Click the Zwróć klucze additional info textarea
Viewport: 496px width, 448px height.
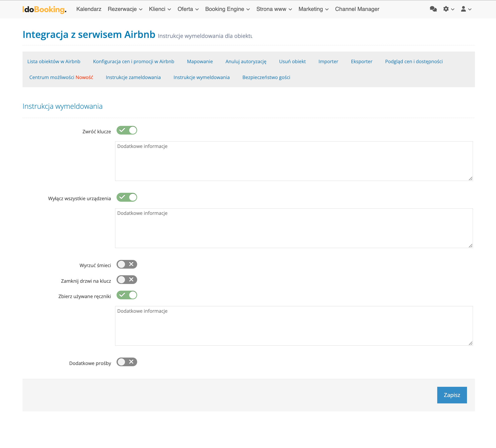(294, 161)
